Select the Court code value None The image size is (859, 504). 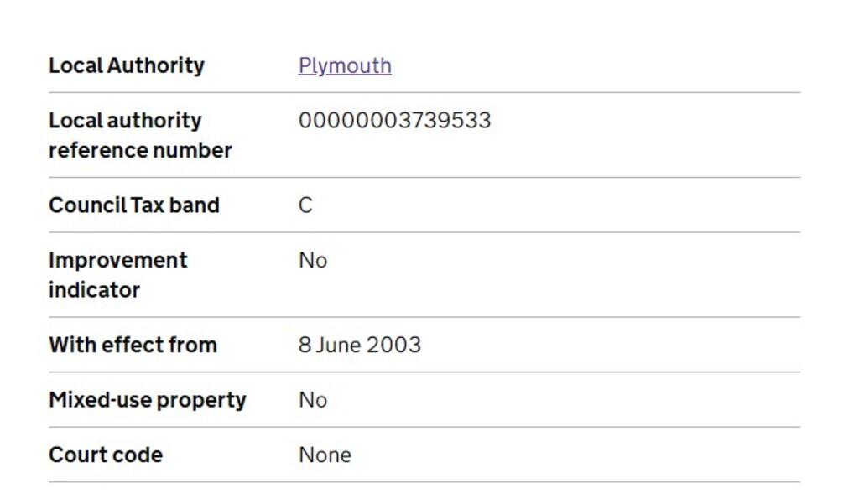click(x=325, y=455)
